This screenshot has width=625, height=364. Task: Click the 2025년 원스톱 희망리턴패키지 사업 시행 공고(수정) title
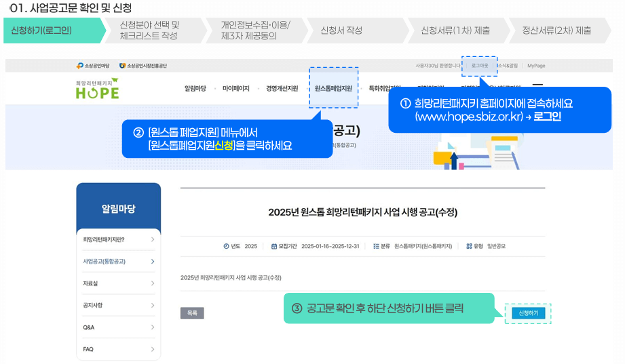363,212
